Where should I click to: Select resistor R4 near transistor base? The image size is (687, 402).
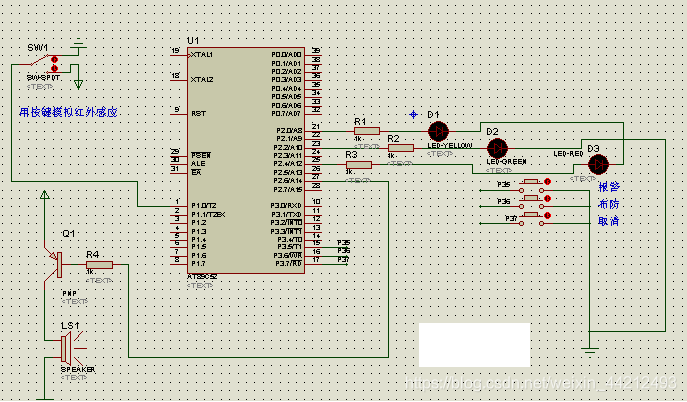(x=99, y=264)
